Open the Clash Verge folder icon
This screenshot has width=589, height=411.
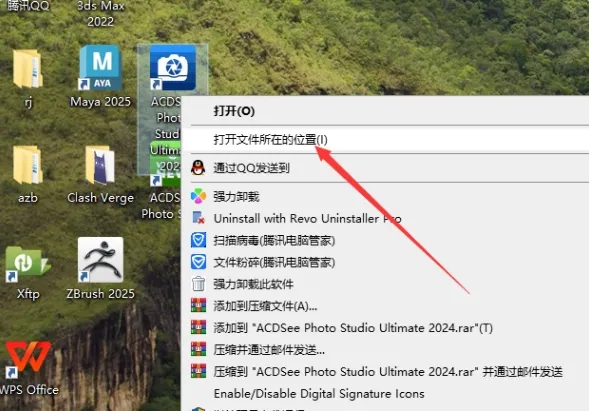tap(100, 165)
